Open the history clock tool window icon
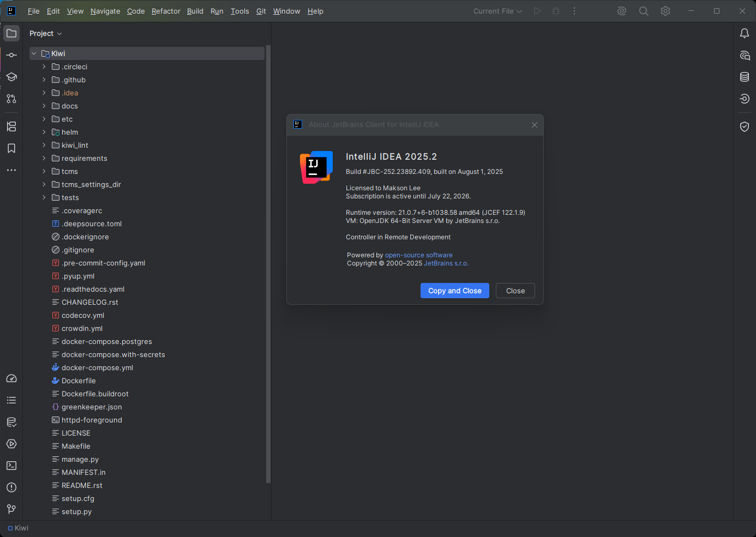The width and height of the screenshot is (756, 537). pyautogui.click(x=745, y=99)
